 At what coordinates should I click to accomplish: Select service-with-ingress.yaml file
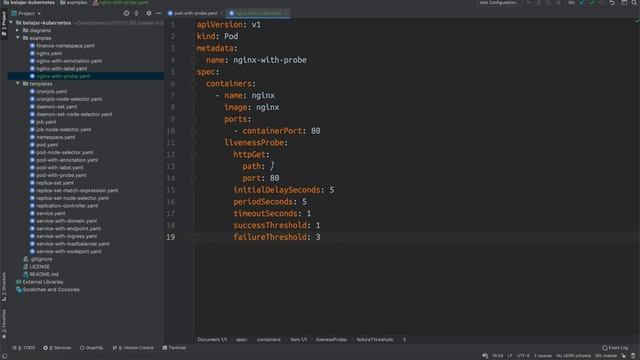click(x=67, y=236)
